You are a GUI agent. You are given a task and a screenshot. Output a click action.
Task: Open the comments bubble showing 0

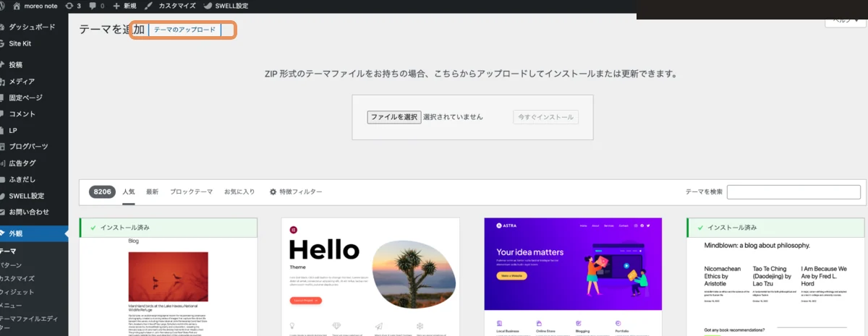coord(96,5)
